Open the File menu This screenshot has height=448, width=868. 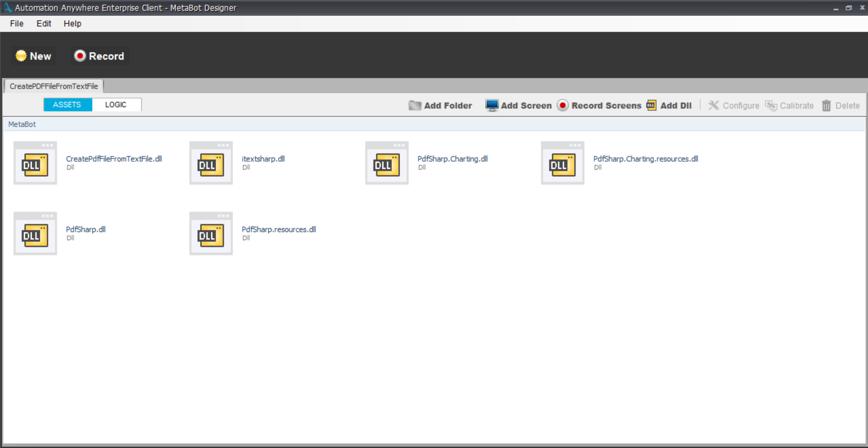click(17, 24)
